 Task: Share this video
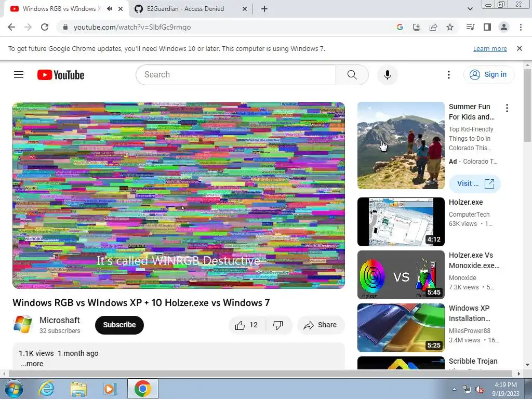(x=321, y=325)
